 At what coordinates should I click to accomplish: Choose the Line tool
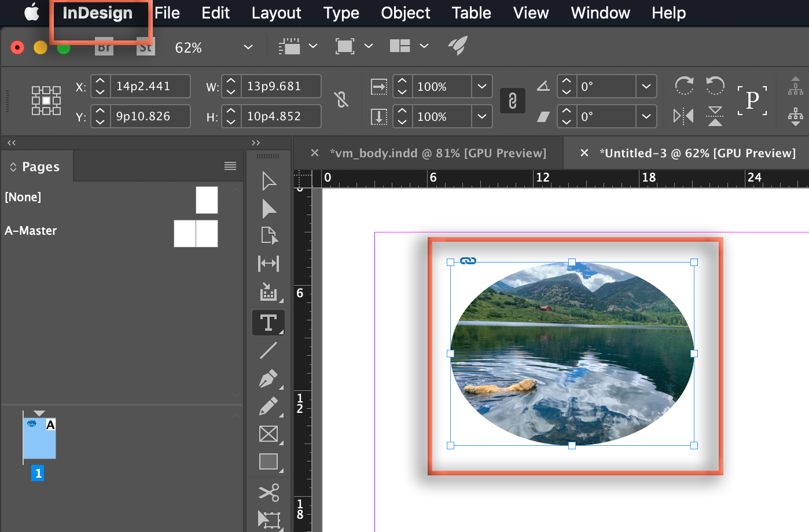268,351
